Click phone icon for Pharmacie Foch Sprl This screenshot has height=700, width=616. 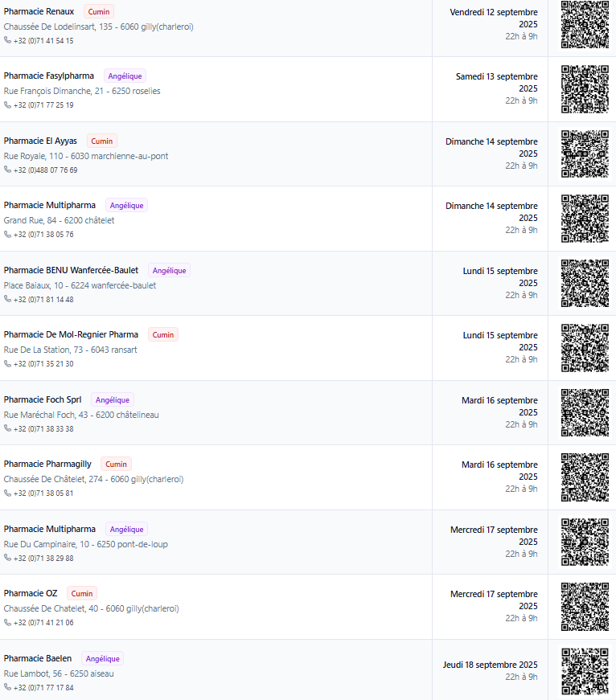[x=8, y=429]
